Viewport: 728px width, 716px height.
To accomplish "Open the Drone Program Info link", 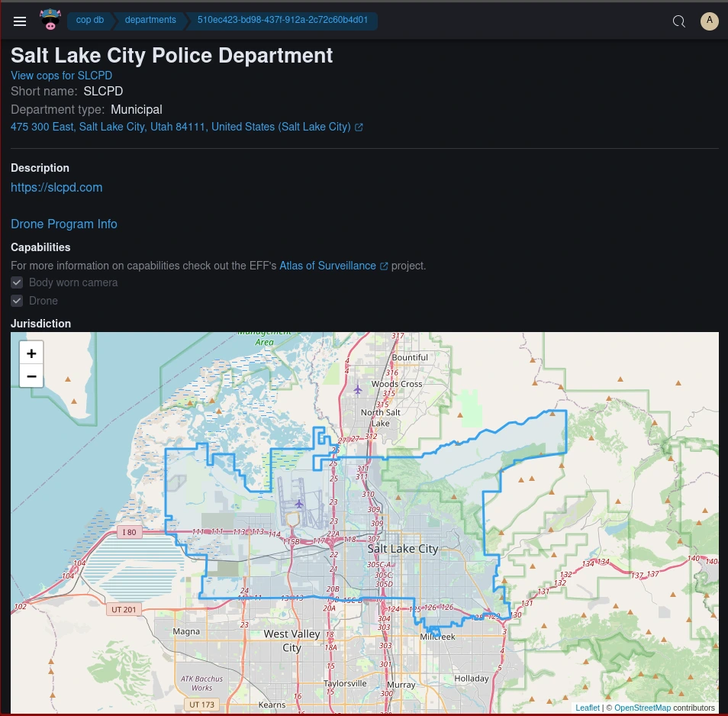I will (x=64, y=224).
